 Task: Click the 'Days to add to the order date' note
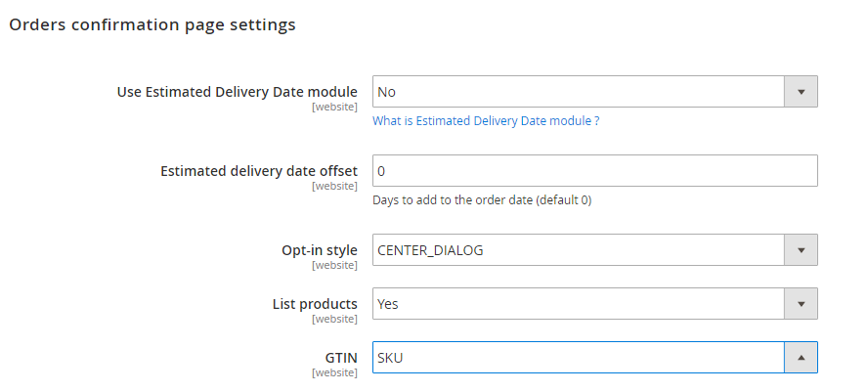[x=482, y=200]
